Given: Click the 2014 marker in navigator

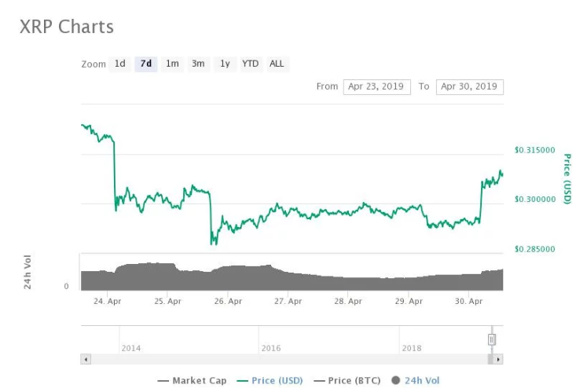Looking at the screenshot, I should pyautogui.click(x=131, y=348).
